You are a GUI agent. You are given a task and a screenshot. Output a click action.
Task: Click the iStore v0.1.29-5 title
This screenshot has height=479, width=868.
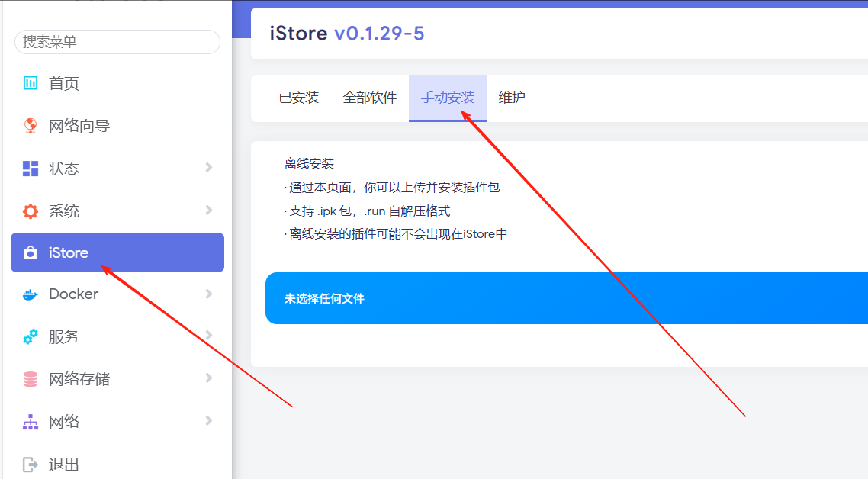coord(347,34)
